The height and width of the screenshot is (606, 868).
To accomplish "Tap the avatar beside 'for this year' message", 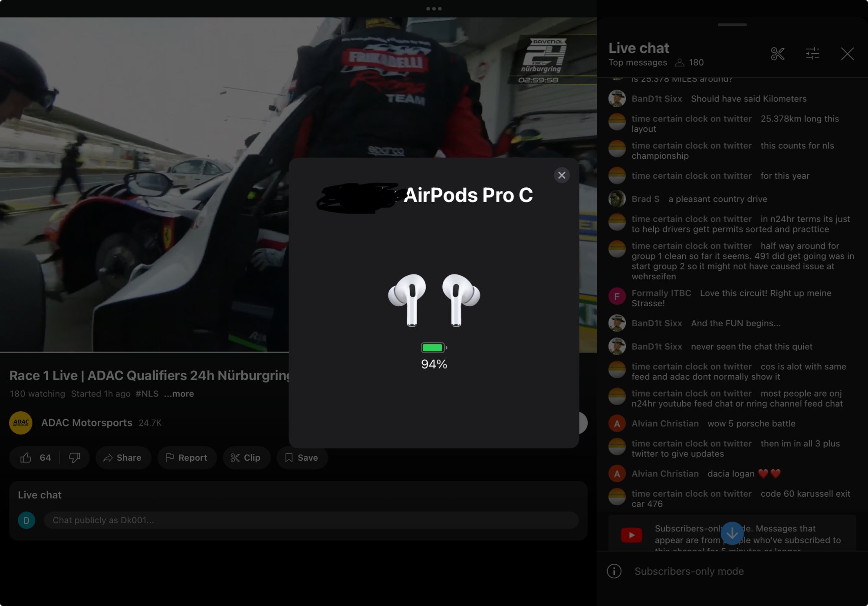I will click(x=617, y=176).
